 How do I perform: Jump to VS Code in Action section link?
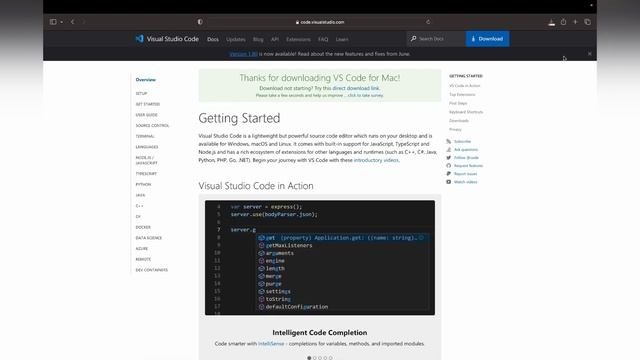pyautogui.click(x=464, y=86)
